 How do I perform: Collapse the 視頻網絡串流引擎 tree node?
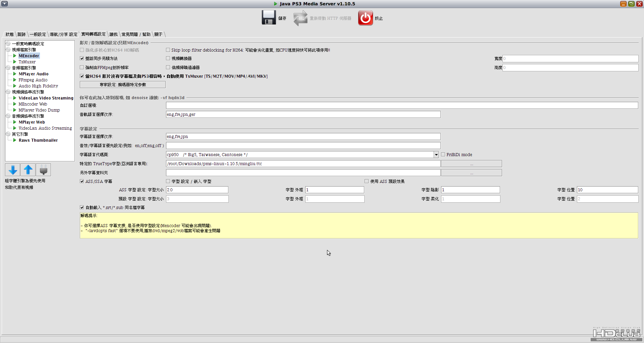(8, 92)
